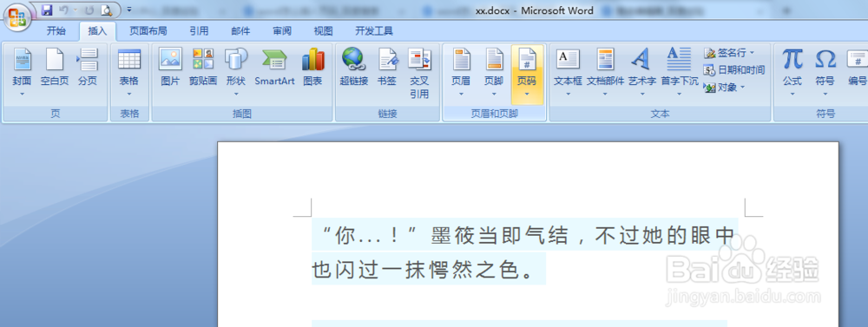Insert a blank page (空白页)

54,68
